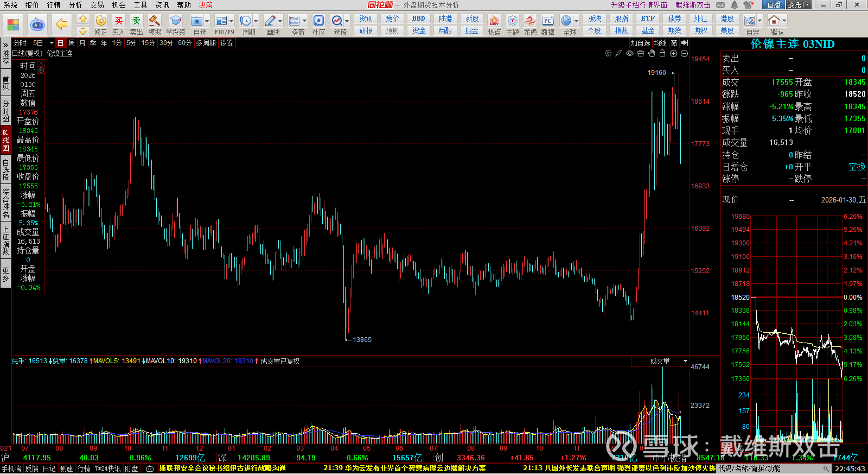Zoom out with the minus circle icon

pos(684,53)
